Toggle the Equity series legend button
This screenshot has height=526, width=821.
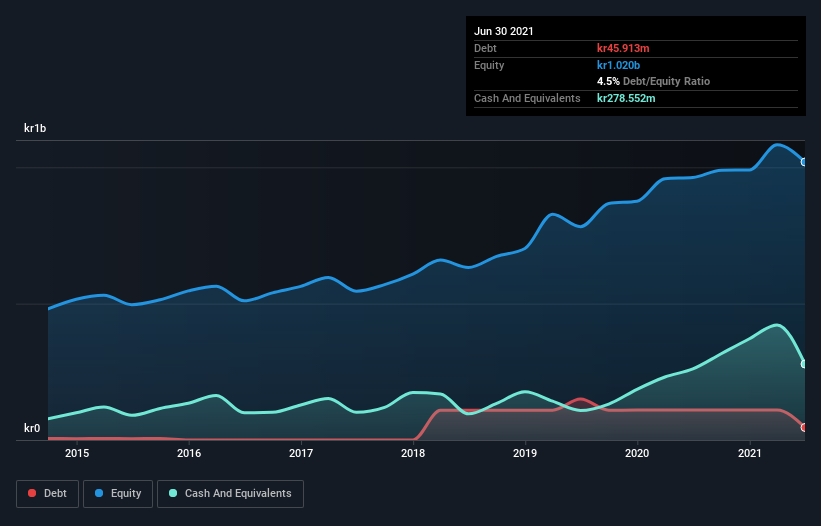click(x=118, y=494)
